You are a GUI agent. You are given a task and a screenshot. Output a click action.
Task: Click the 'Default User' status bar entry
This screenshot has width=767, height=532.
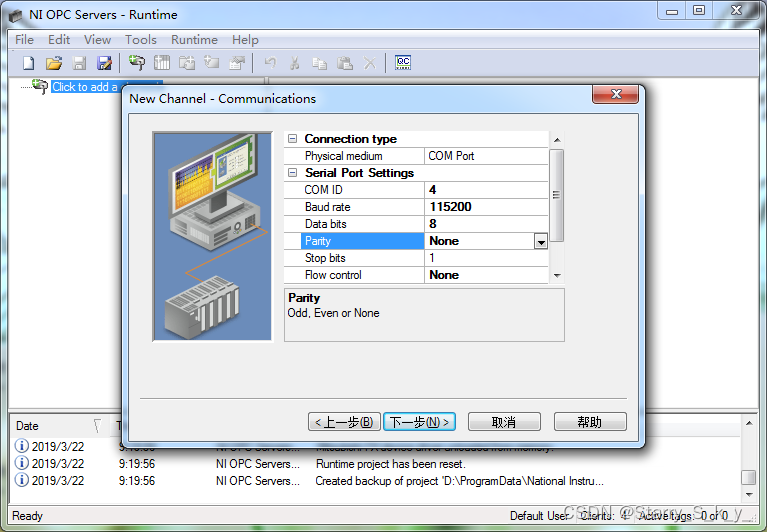point(539,516)
